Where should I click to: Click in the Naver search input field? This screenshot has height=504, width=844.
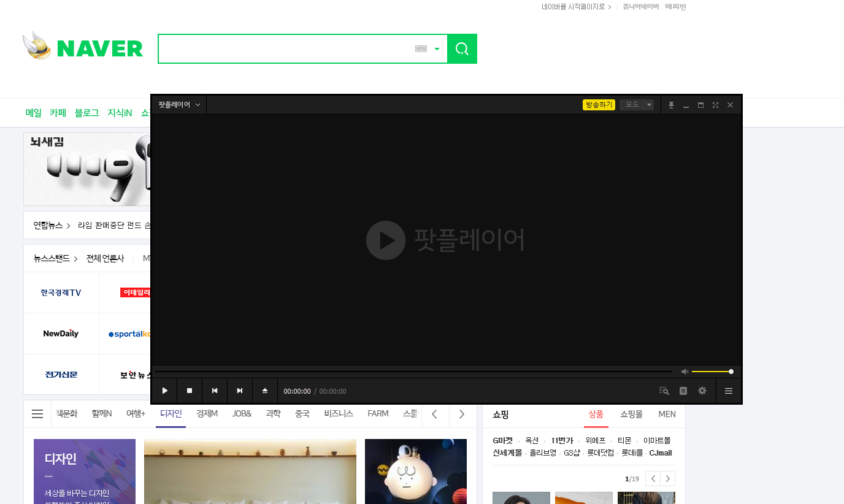(x=286, y=48)
